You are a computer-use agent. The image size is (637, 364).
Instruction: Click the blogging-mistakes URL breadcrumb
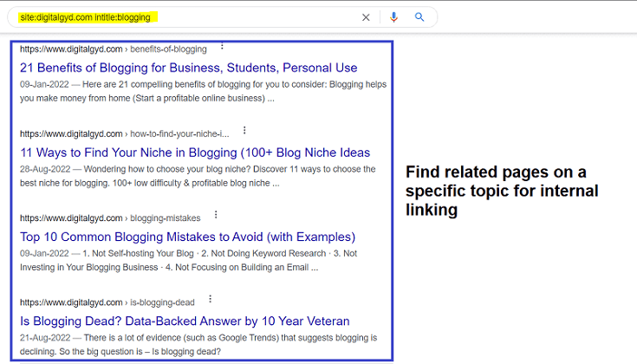pos(110,218)
